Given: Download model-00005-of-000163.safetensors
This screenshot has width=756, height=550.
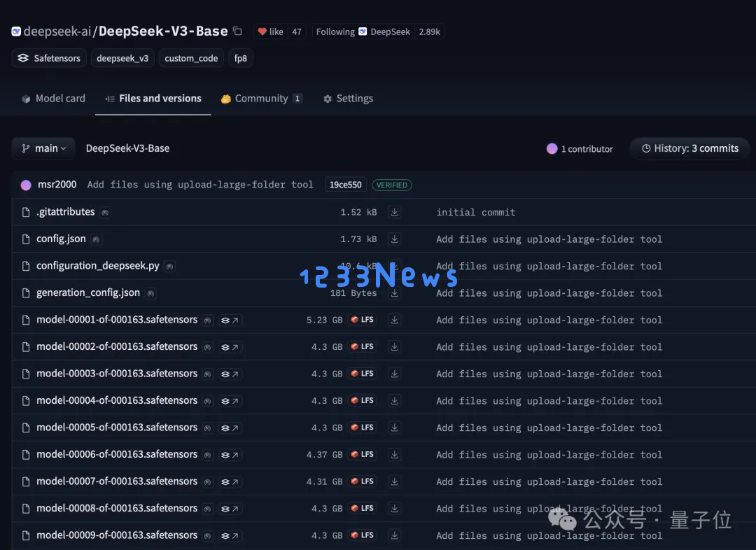Looking at the screenshot, I should (394, 428).
